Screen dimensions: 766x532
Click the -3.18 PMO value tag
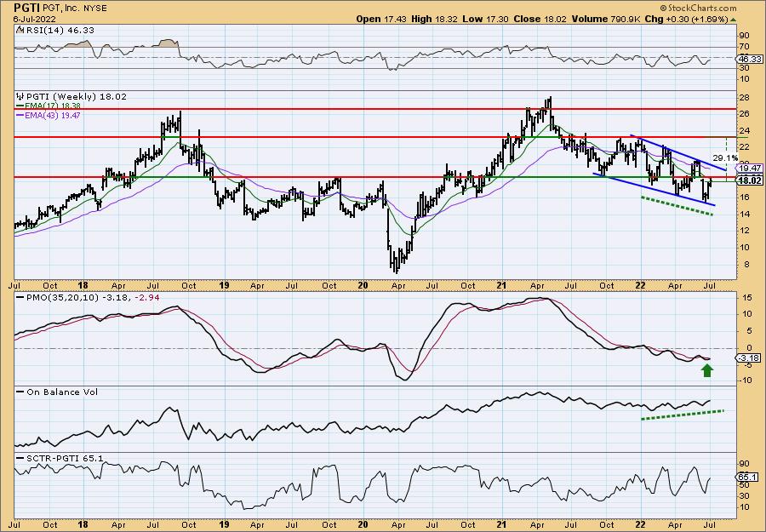pos(749,358)
